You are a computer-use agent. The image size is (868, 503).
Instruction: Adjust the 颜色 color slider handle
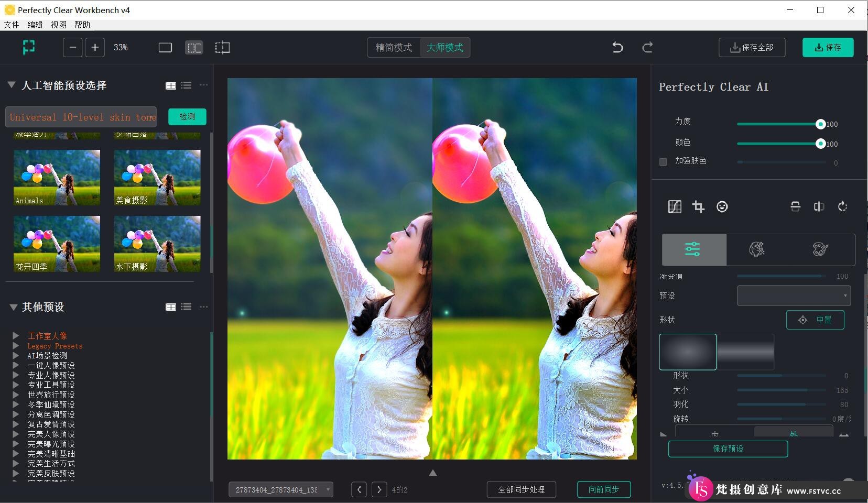pos(821,144)
